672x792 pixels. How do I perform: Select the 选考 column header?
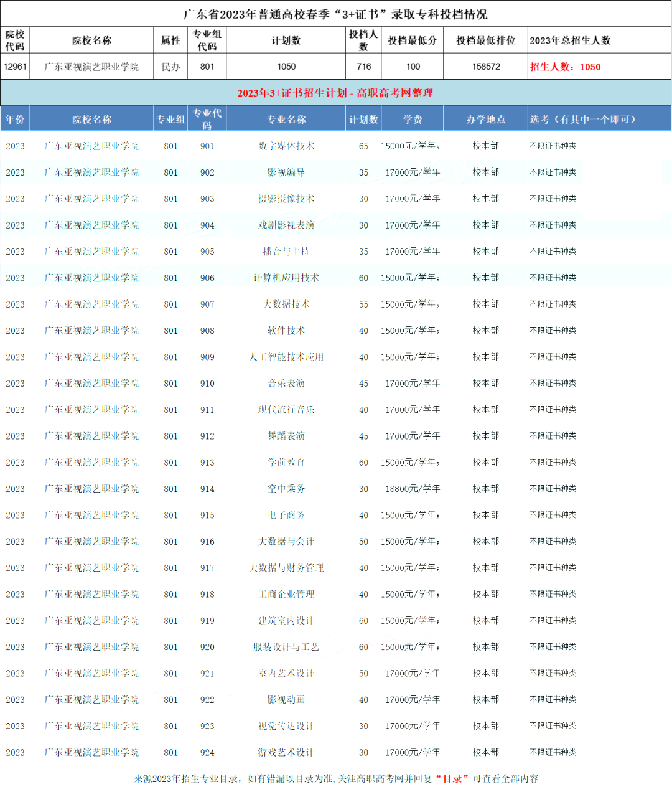582,119
